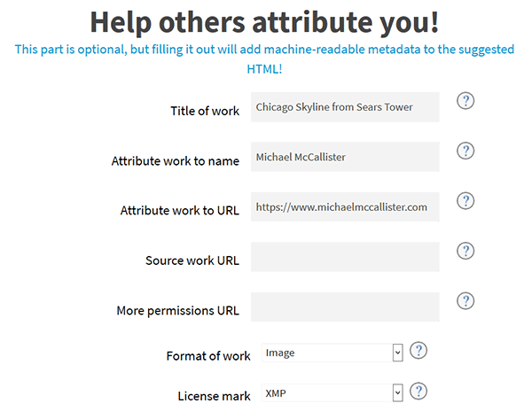Click the help icon beside License mark dropdown
532x419 pixels.
419,391
